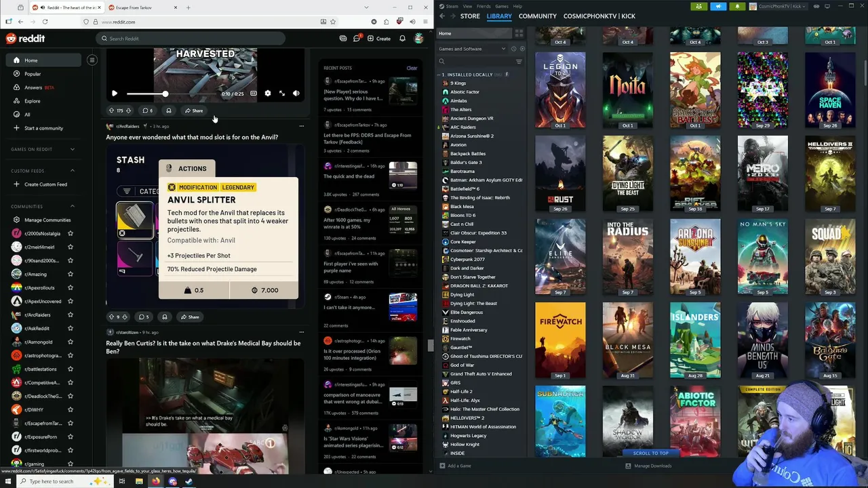Open r/Apexrollouts community
Screen dimensions: 868x488
click(39, 287)
